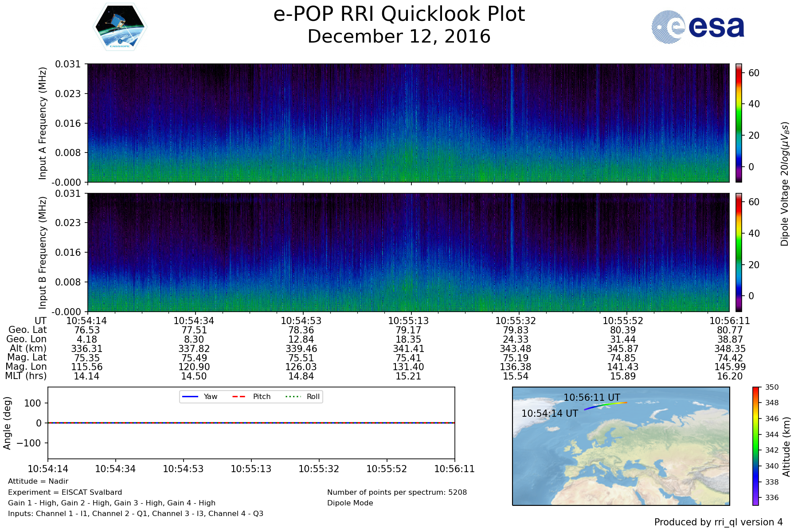Click the Altitude (km) colorbar
Screen dimensions: 798x532
click(x=755, y=446)
